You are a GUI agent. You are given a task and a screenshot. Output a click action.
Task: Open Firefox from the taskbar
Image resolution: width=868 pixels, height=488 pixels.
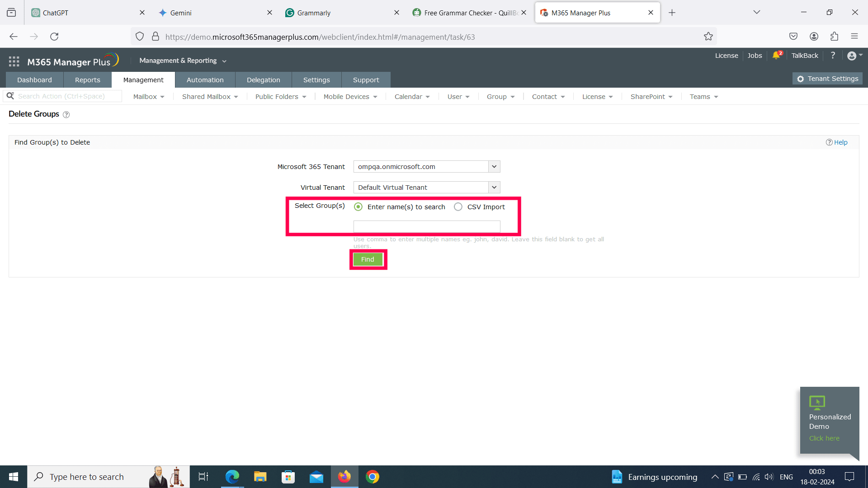click(344, 476)
